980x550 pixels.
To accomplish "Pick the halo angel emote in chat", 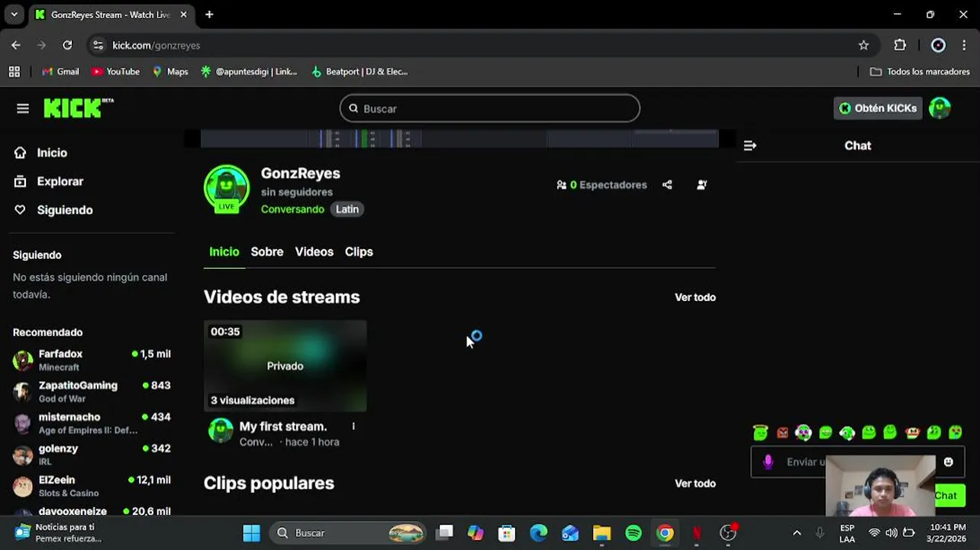I will (x=759, y=432).
